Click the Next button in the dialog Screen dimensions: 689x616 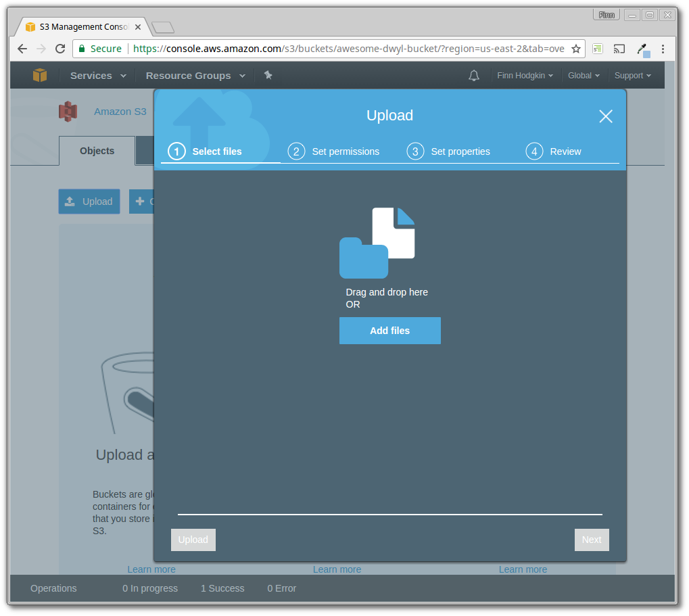(x=592, y=540)
